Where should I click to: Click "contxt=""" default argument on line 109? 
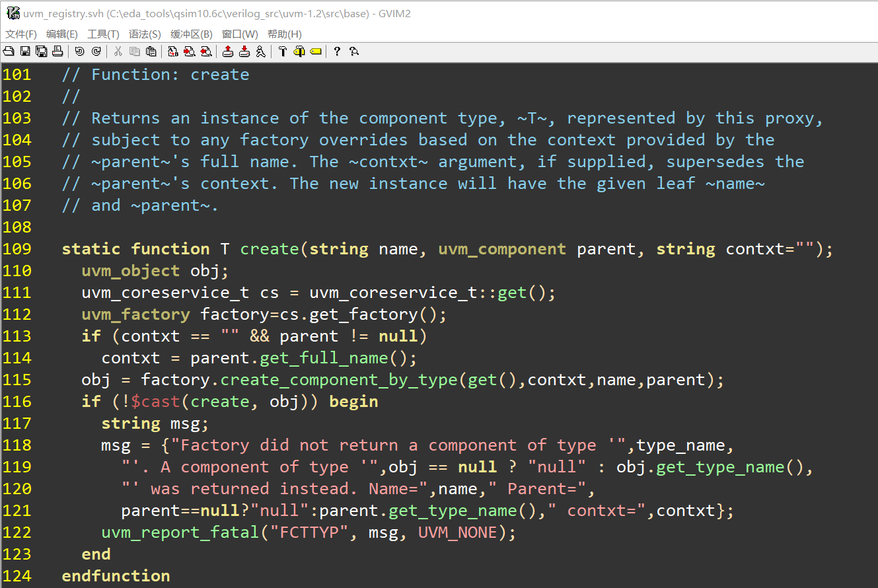point(770,249)
